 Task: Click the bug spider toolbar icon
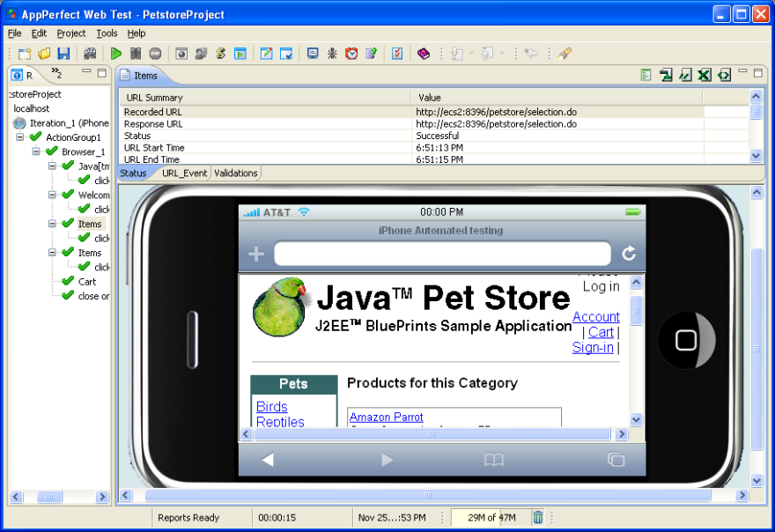[332, 54]
